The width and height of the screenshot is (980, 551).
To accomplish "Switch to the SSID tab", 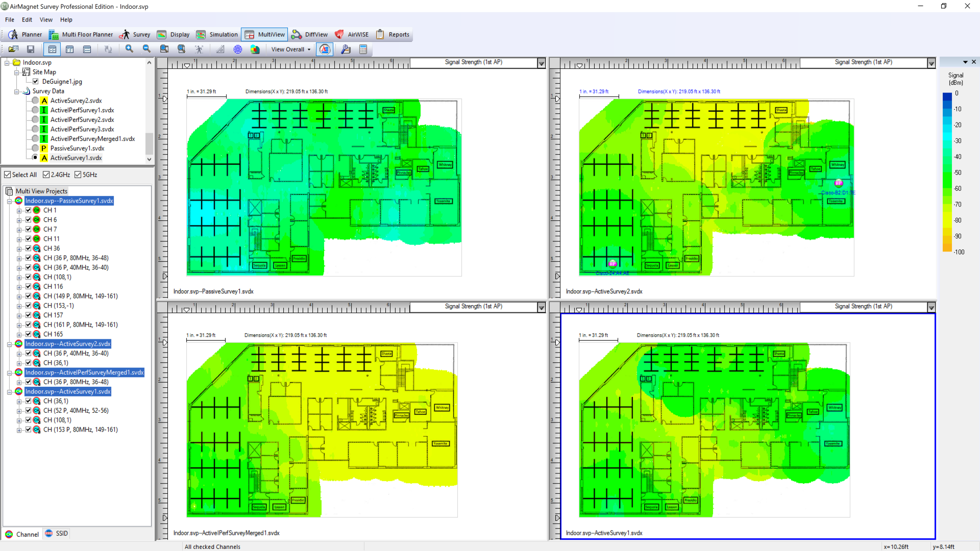I will coord(56,534).
